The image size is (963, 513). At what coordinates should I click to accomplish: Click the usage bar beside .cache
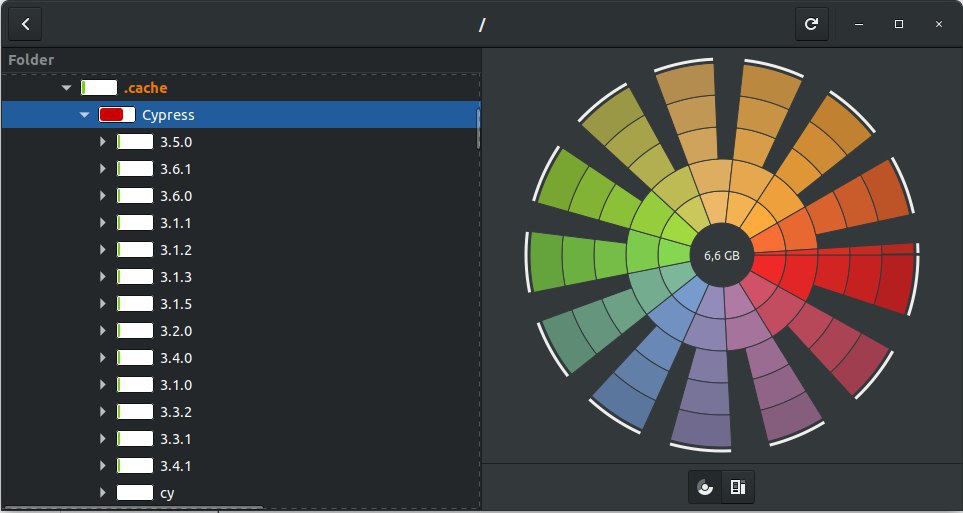(x=99, y=88)
